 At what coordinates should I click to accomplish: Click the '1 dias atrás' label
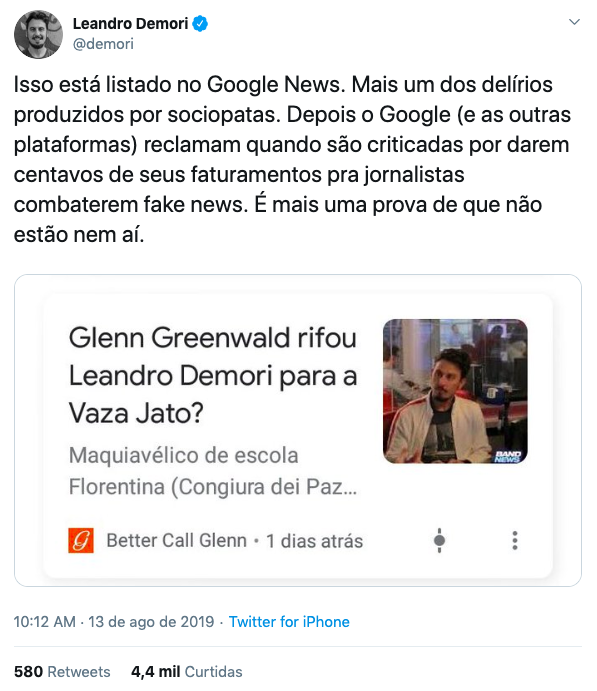point(315,541)
